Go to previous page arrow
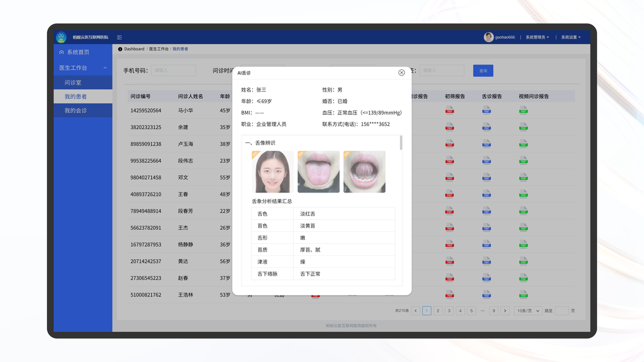 pyautogui.click(x=416, y=311)
